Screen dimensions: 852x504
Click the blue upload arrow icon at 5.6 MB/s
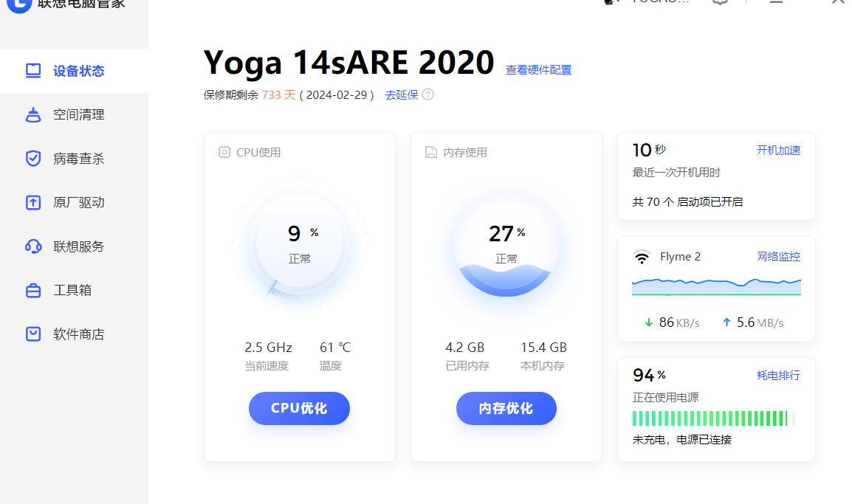point(726,322)
